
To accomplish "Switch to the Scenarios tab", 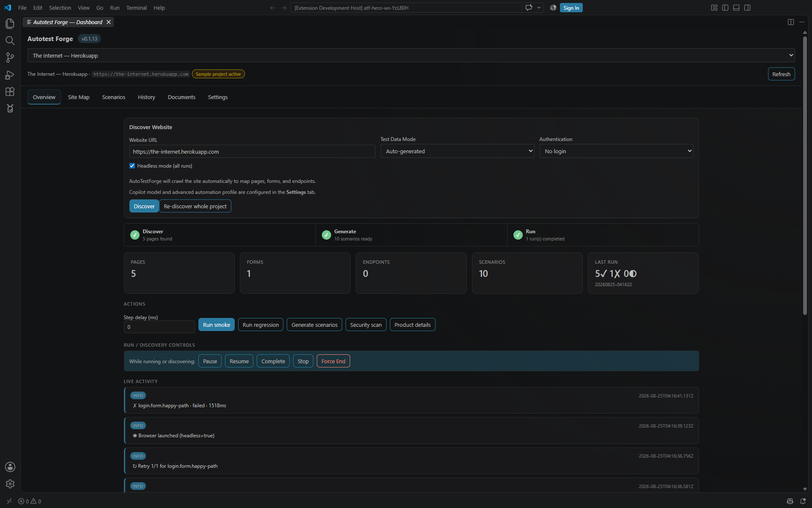I will coord(114,97).
